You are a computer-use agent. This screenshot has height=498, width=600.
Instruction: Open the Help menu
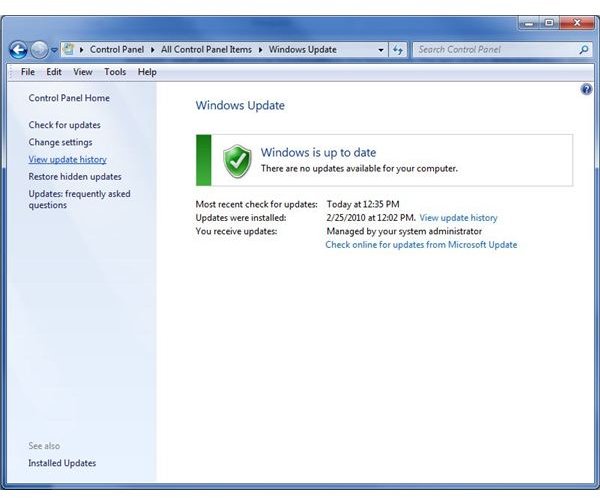[147, 72]
